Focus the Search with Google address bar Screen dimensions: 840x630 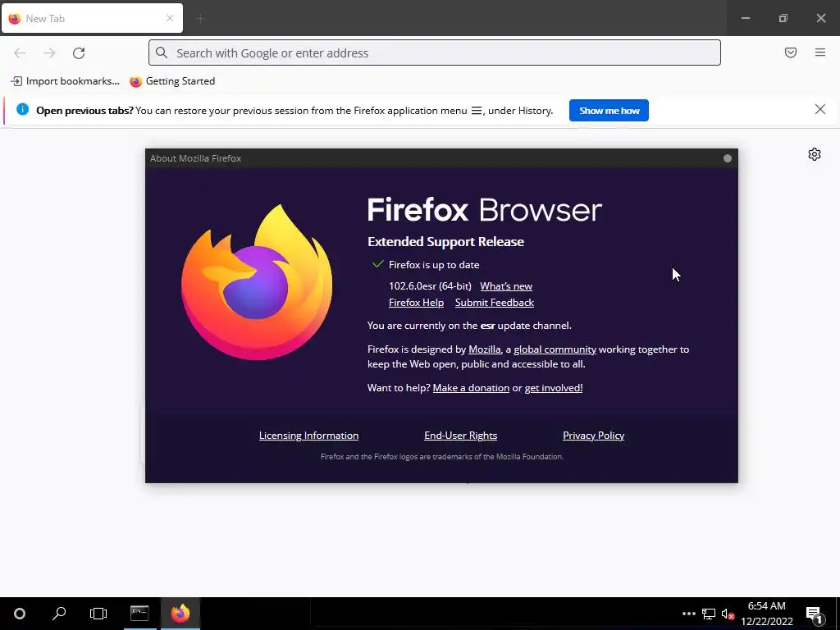click(x=435, y=52)
